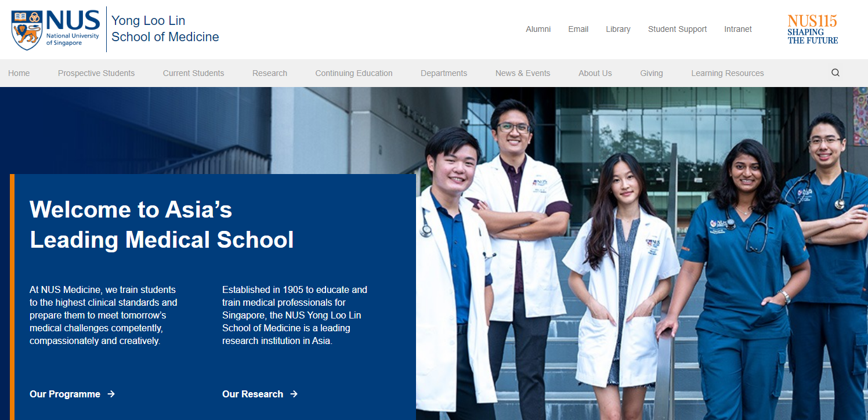Access the Library page
868x420 pixels.
coord(618,29)
